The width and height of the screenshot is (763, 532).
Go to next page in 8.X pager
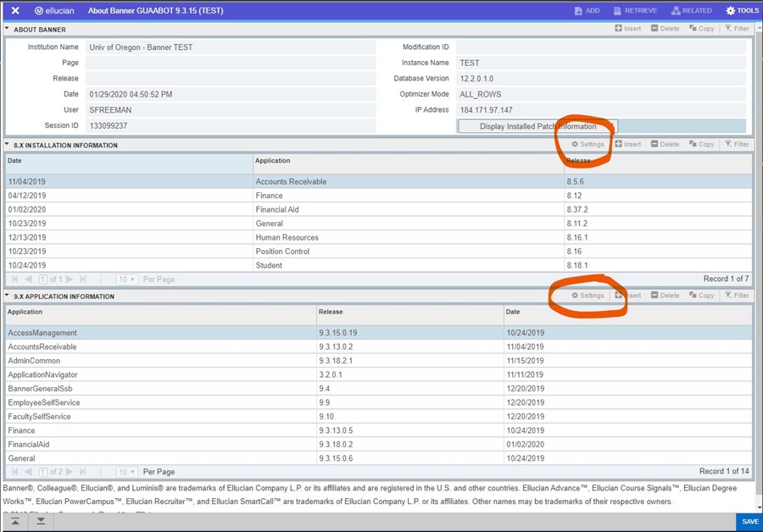click(70, 280)
